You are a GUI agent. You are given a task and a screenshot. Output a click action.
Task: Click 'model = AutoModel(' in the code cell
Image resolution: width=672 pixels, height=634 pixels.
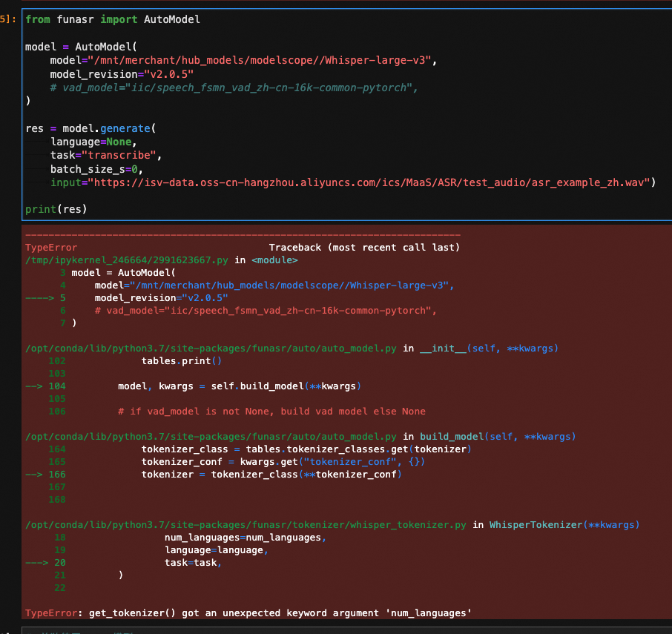point(81,47)
